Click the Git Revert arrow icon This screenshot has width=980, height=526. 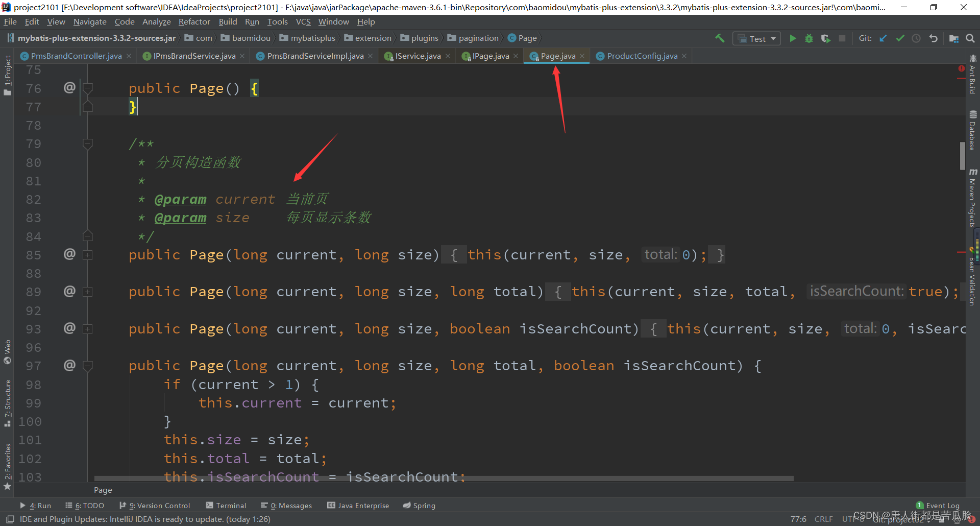click(933, 38)
